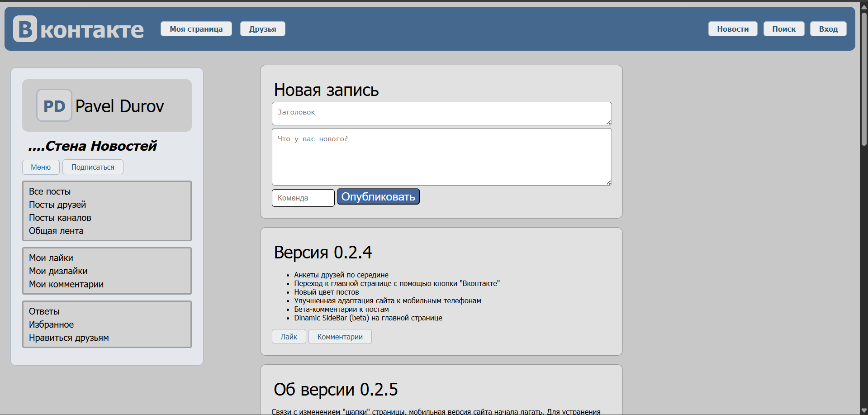Open Избранное in the sidebar
The width and height of the screenshot is (868, 415).
click(52, 324)
